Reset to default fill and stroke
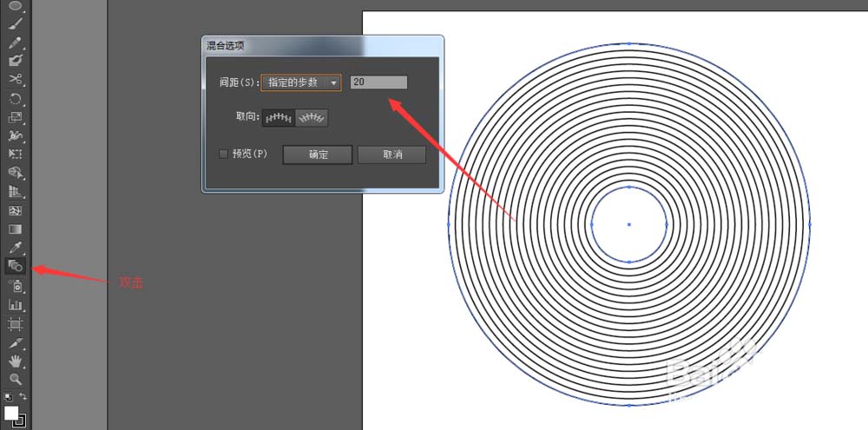 8,397
